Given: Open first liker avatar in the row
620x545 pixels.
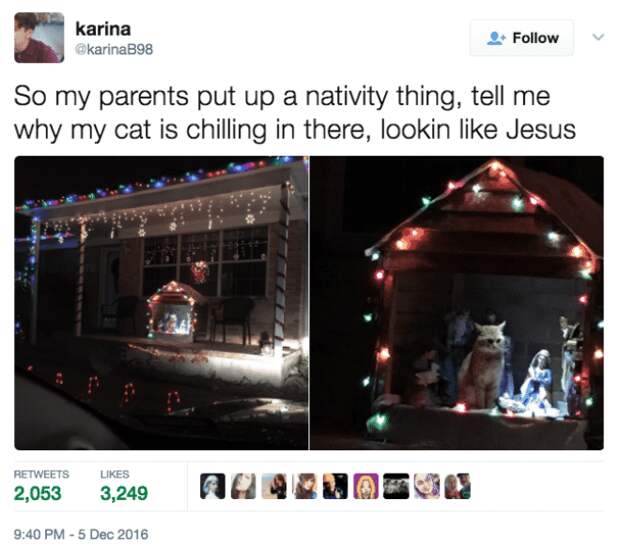Looking at the screenshot, I should 212,486.
